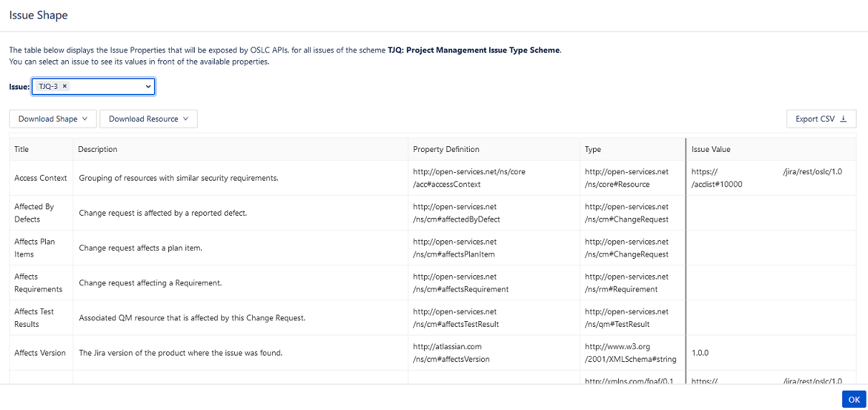Viewport: 868px width, 410px height.
Task: Select the Affects Requirements title cell
Action: 41,283
